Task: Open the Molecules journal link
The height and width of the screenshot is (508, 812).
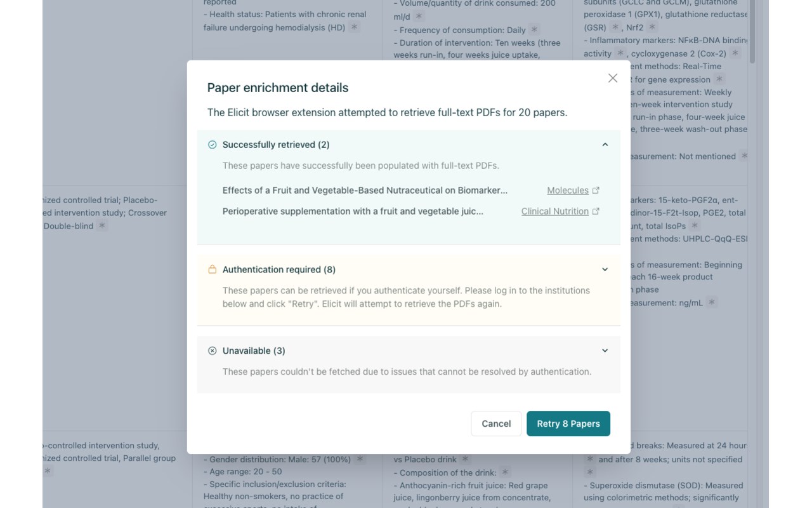Action: click(x=567, y=190)
